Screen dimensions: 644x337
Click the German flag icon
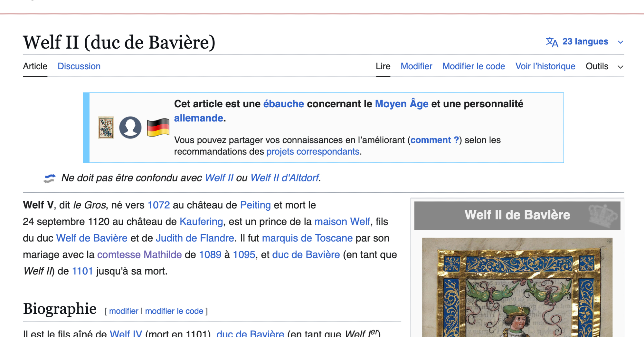(158, 128)
